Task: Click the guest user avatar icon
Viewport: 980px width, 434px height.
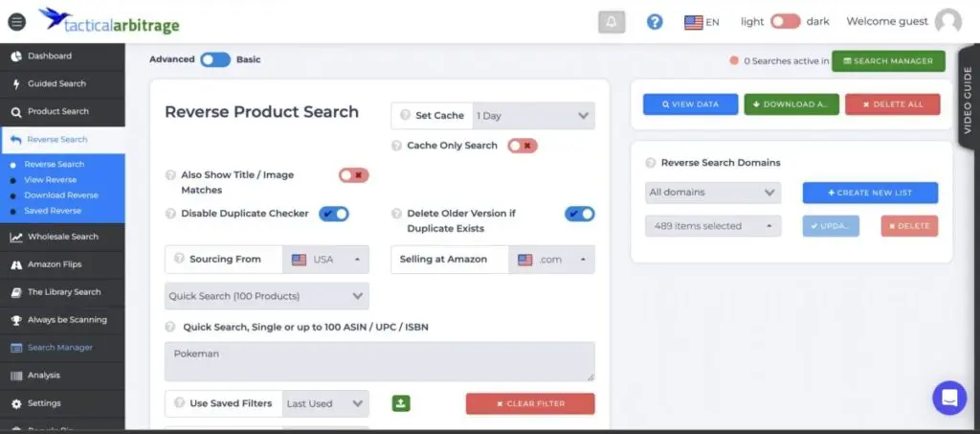Action: coord(947,21)
